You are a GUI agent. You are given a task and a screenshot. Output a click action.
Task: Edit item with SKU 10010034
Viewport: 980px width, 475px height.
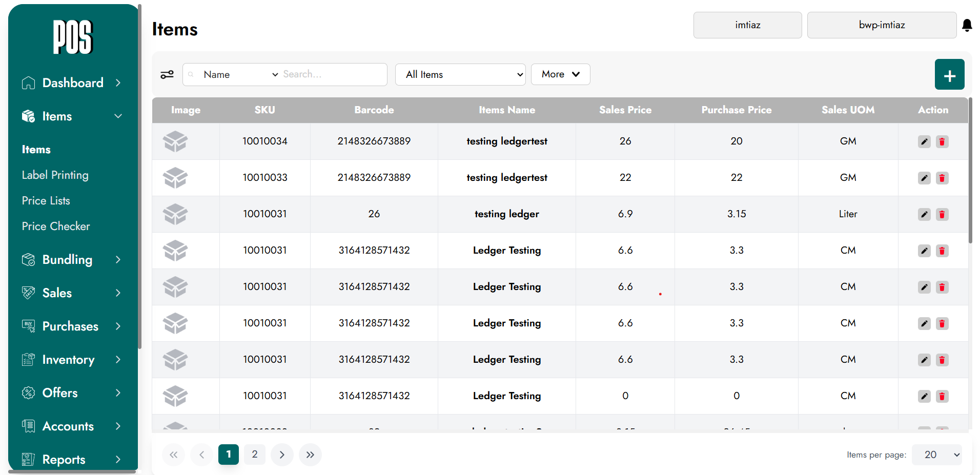(x=924, y=142)
